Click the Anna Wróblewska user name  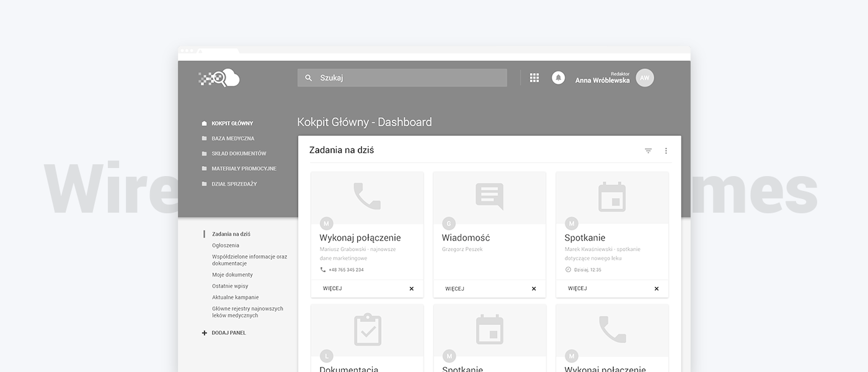pos(602,81)
